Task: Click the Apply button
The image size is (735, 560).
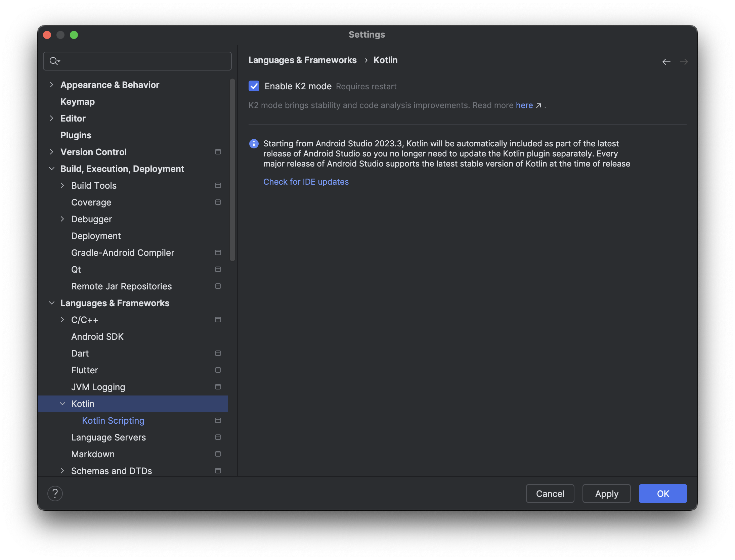Action: pos(606,494)
